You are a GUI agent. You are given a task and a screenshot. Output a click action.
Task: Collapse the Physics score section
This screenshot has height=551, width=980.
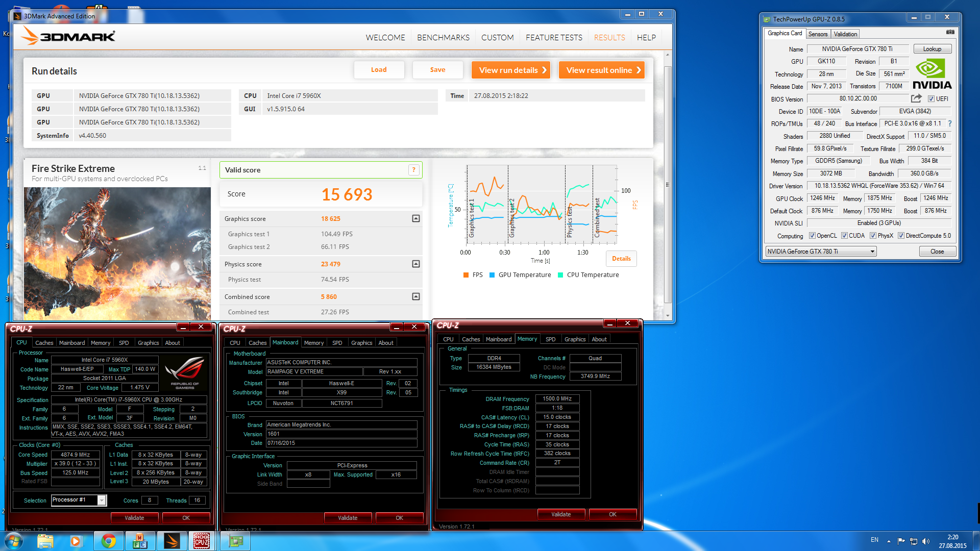point(416,264)
